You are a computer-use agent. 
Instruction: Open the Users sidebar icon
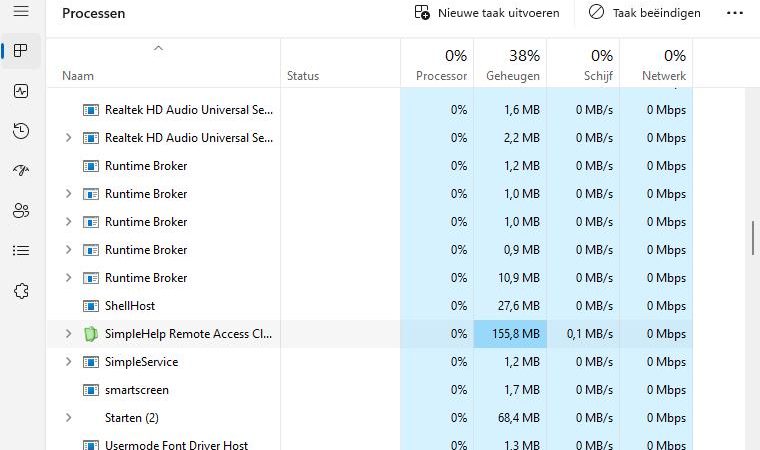tap(21, 211)
